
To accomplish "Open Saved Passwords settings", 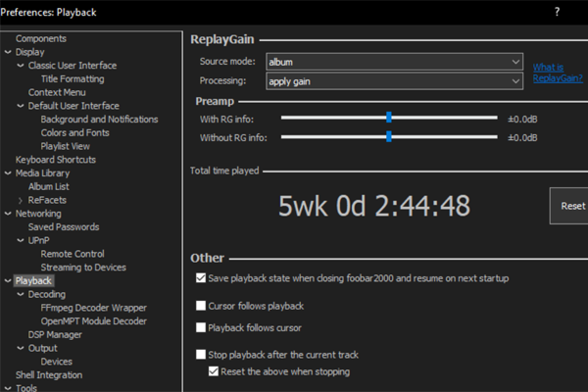I will pyautogui.click(x=64, y=227).
